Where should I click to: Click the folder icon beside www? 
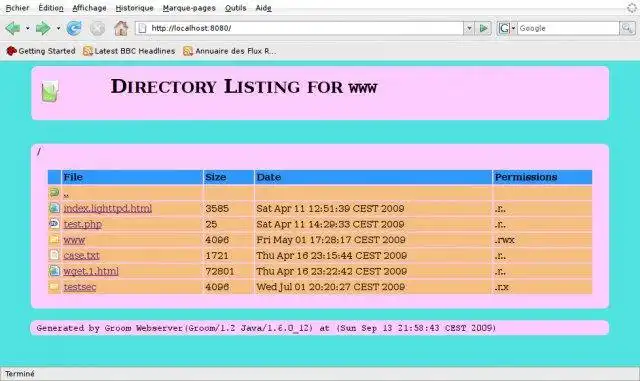click(54, 239)
